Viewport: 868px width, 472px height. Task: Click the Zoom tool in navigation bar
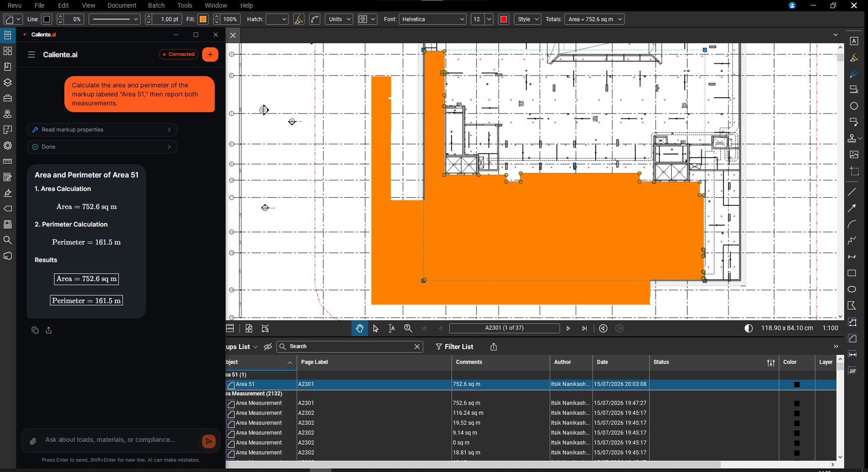(x=408, y=328)
